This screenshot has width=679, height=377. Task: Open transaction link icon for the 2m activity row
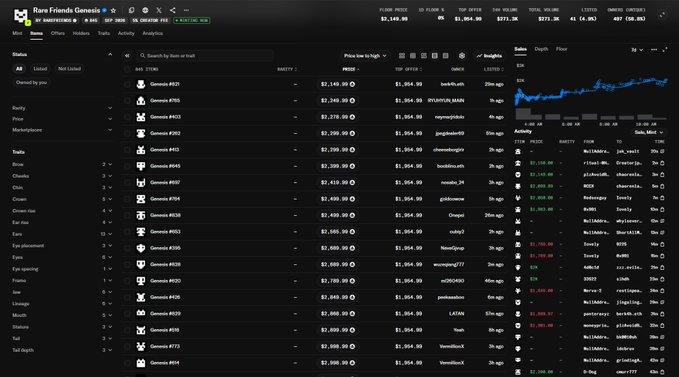click(662, 163)
